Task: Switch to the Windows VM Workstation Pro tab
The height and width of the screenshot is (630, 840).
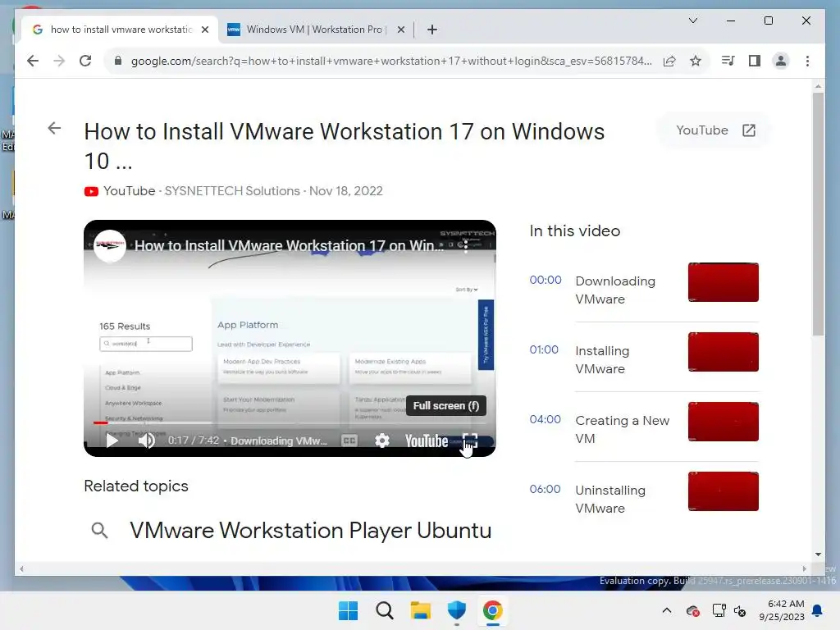Action: 315,30
